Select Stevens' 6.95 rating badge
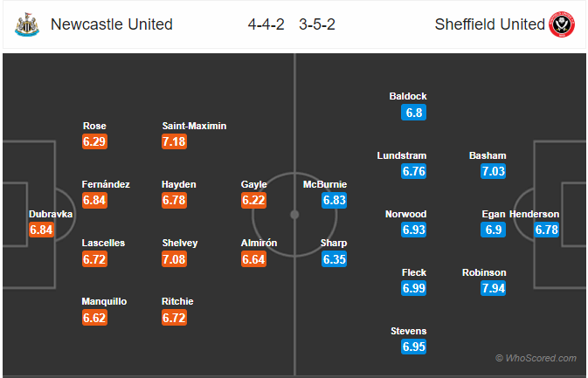 point(414,347)
